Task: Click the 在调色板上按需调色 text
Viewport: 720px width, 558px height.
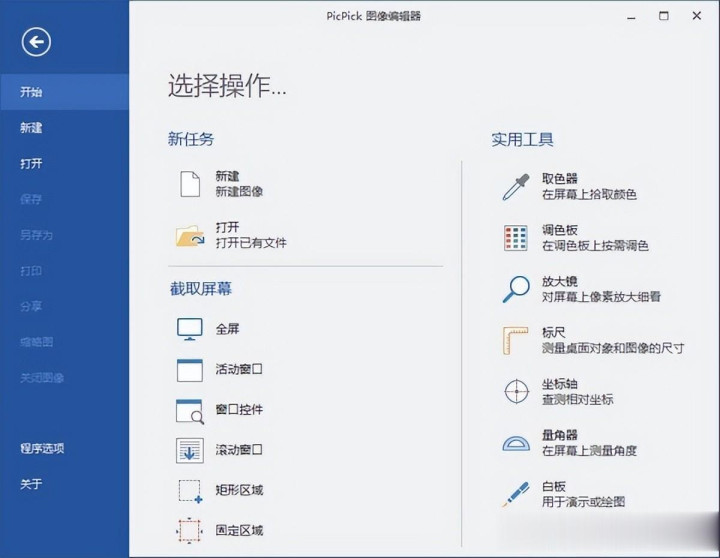Action: (595, 246)
